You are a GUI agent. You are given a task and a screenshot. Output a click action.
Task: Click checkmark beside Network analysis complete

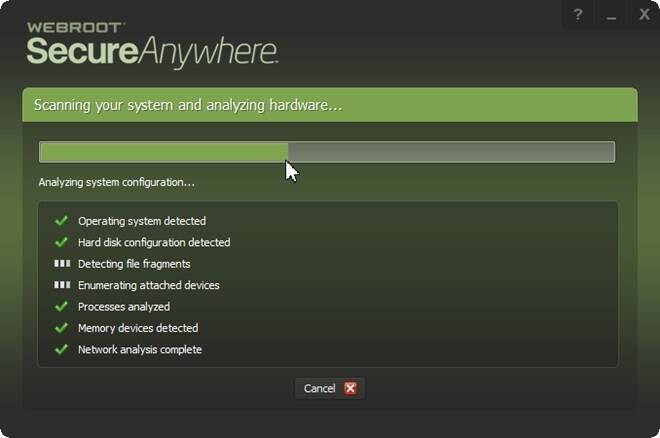pyautogui.click(x=61, y=349)
